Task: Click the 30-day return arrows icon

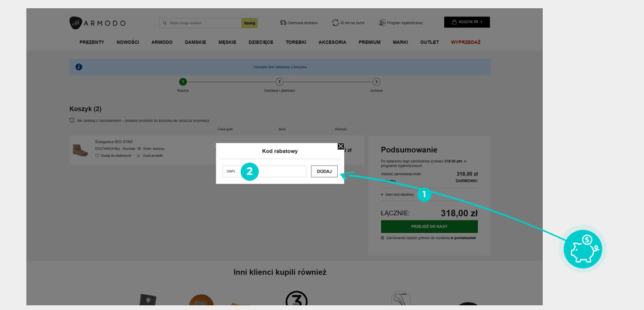Action: tap(335, 23)
